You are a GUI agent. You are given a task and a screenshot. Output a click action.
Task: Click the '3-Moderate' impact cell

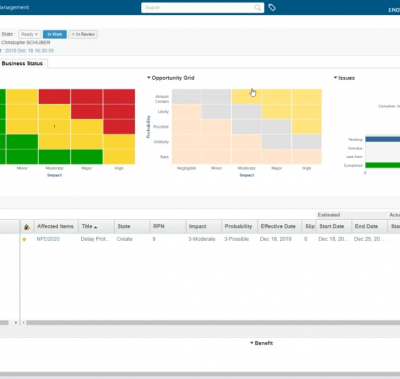tap(202, 239)
